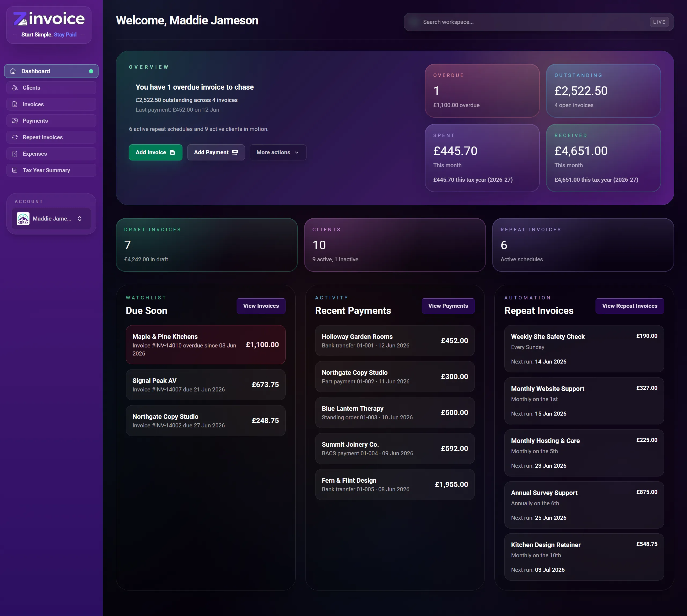The height and width of the screenshot is (616, 687).
Task: Open Tax Year Summary page
Action: [x=52, y=170]
